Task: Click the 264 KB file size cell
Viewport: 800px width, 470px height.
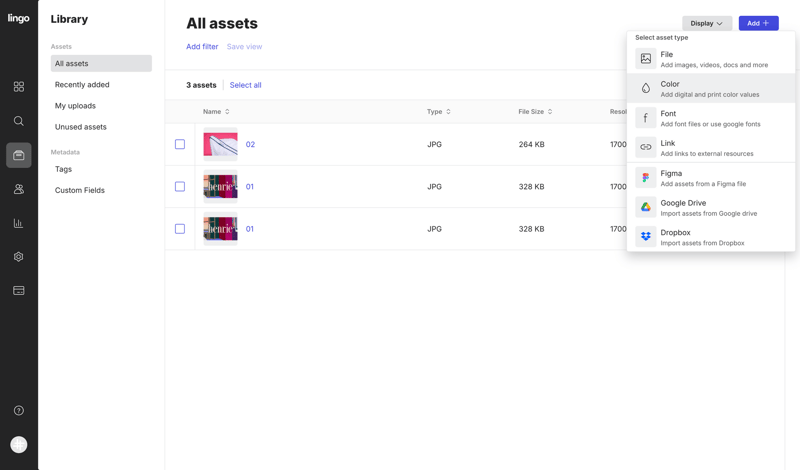Action: (x=532, y=144)
